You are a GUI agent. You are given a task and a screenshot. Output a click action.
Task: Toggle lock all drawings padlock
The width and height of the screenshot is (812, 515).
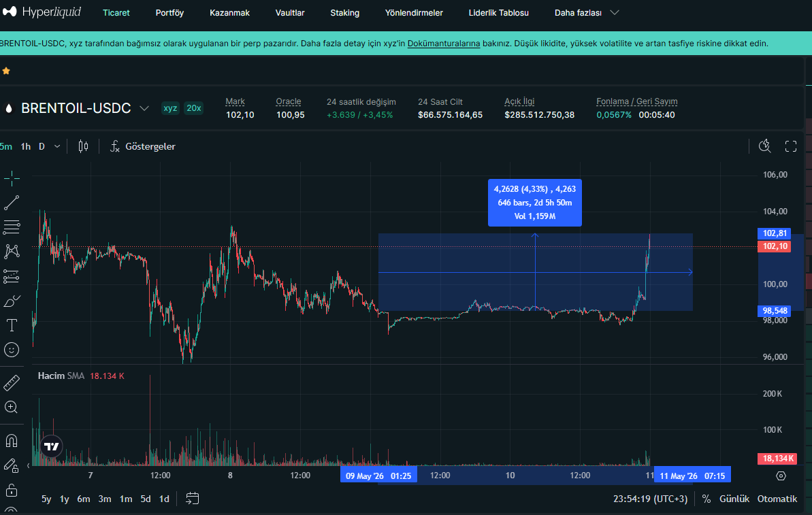[12, 490]
